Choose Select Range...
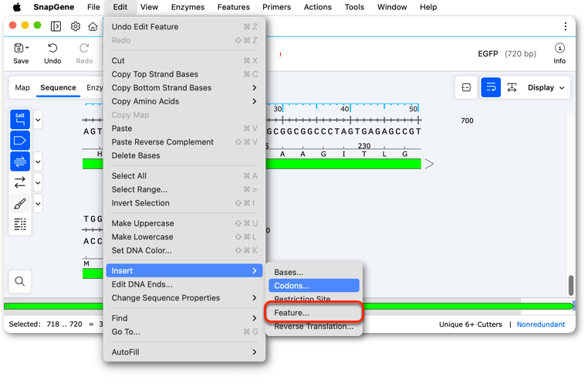Viewport: 588px width, 387px height. tap(184, 189)
